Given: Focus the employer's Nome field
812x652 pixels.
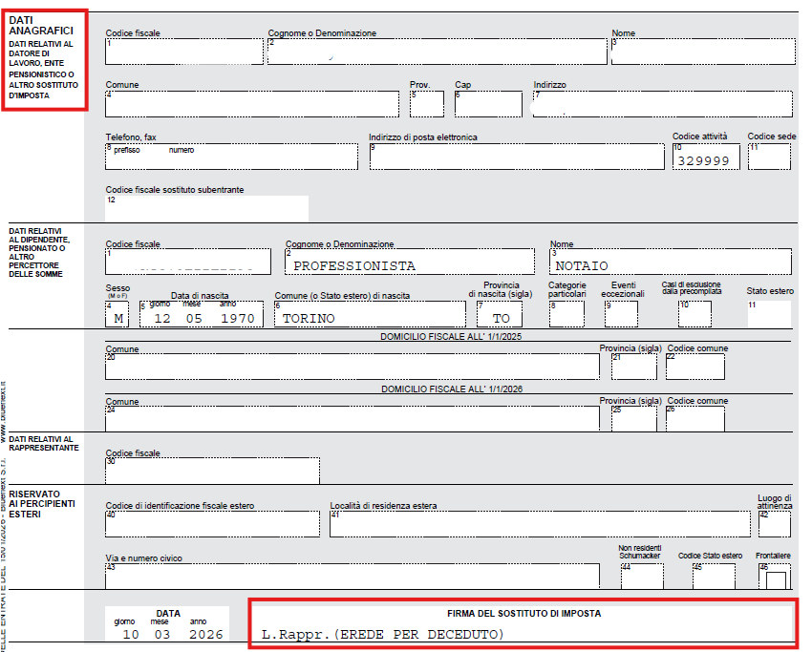Looking at the screenshot, I should (x=703, y=52).
